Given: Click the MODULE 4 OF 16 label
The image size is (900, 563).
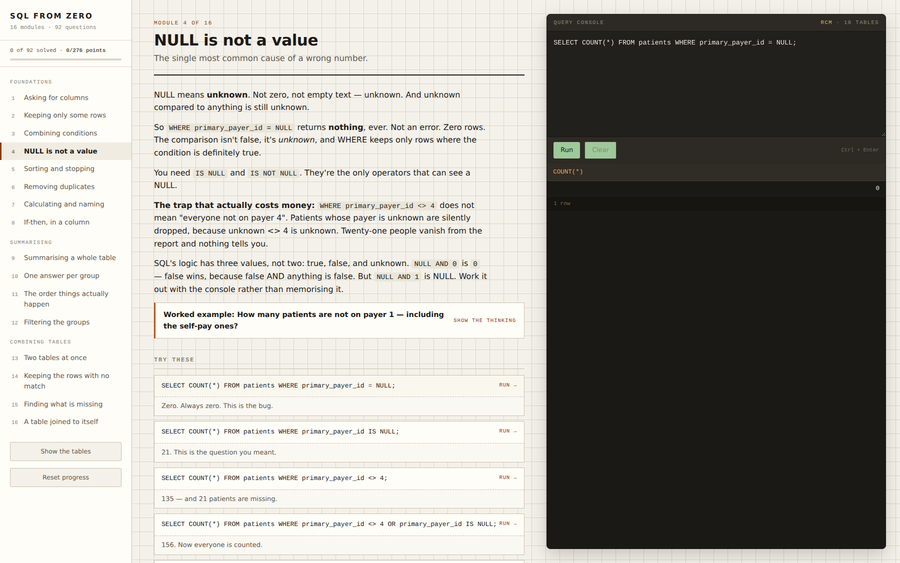Looking at the screenshot, I should 183,23.
